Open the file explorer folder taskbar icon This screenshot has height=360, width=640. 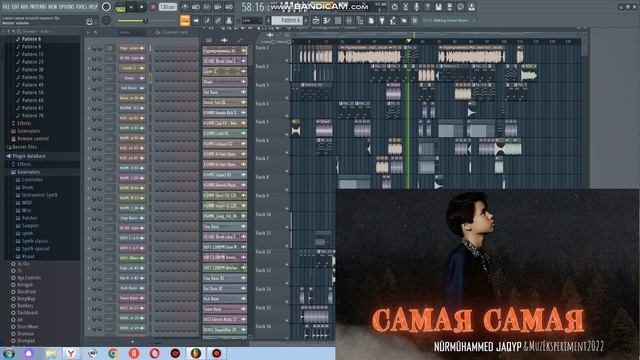click(51, 353)
